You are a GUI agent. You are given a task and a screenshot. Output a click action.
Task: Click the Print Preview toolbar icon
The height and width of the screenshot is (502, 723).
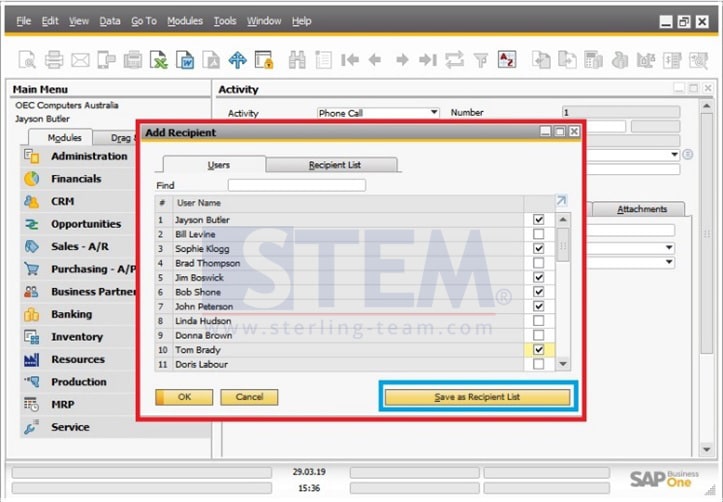27,60
